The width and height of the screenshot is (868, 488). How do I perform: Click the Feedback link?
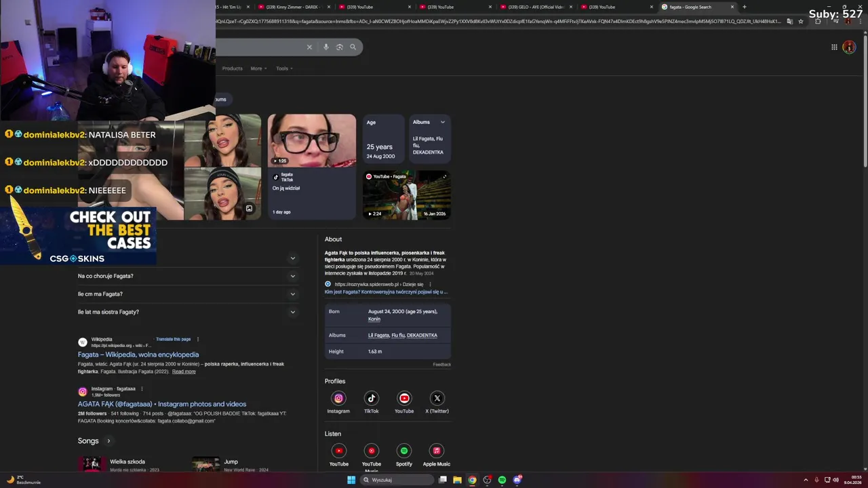pos(441,365)
